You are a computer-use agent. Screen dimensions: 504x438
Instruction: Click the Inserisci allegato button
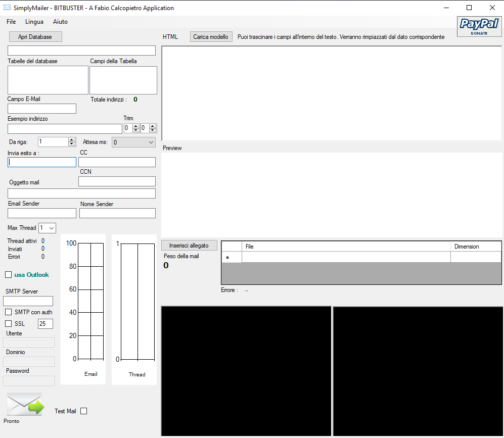[x=189, y=246]
